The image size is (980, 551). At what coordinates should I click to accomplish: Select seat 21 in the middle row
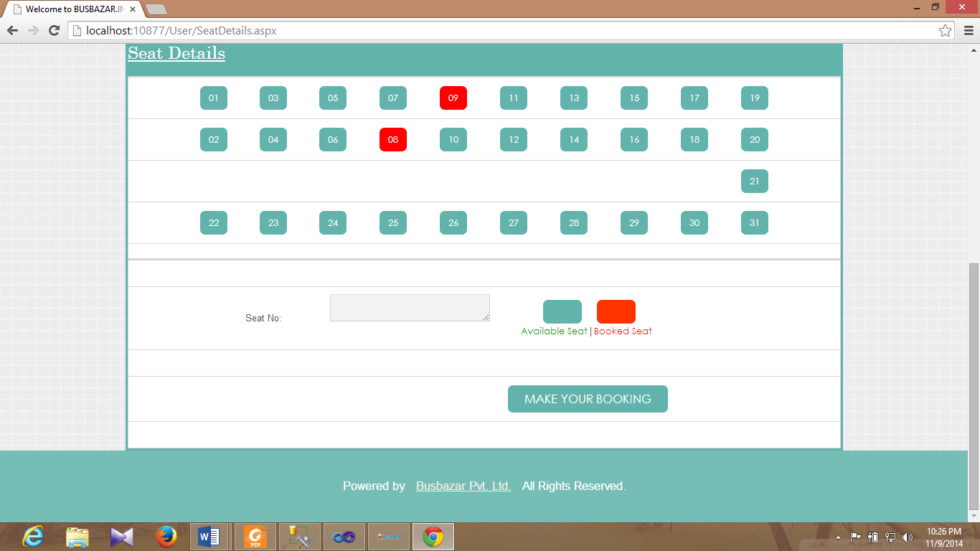[754, 181]
